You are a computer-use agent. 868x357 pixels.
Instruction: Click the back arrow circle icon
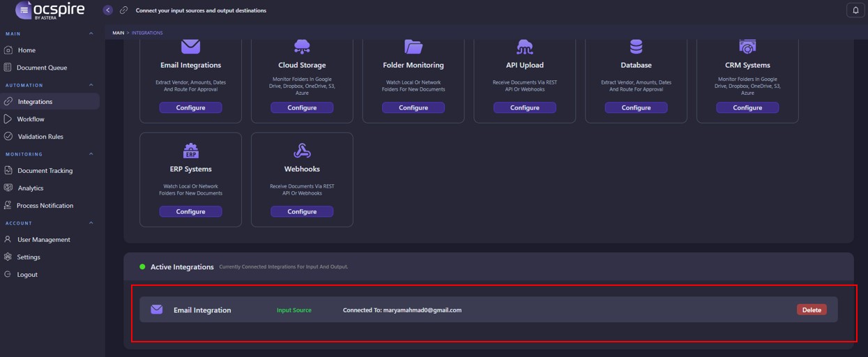107,10
